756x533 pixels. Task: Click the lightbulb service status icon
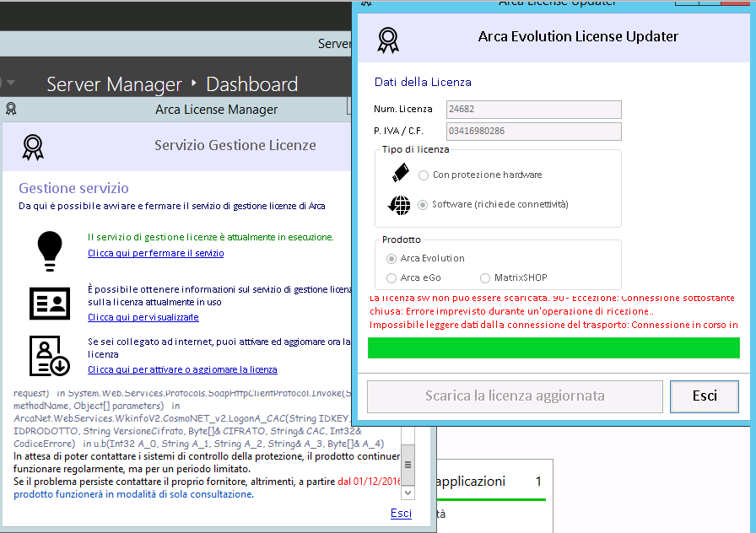pos(50,248)
